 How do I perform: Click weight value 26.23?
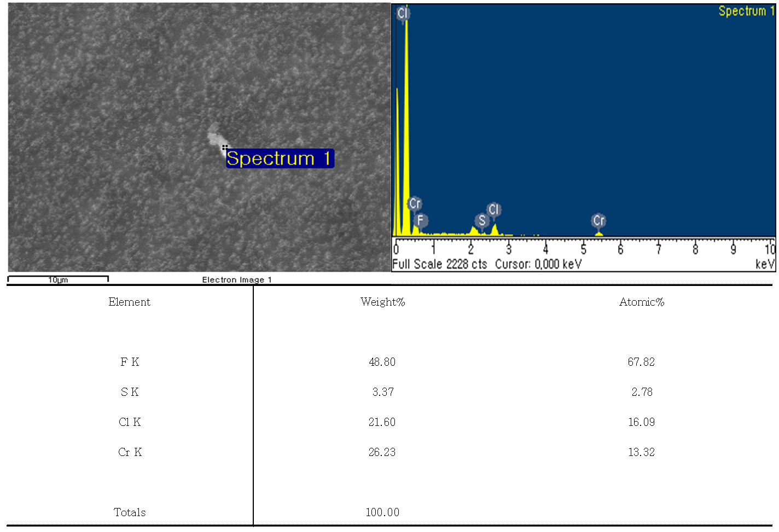coord(382,452)
